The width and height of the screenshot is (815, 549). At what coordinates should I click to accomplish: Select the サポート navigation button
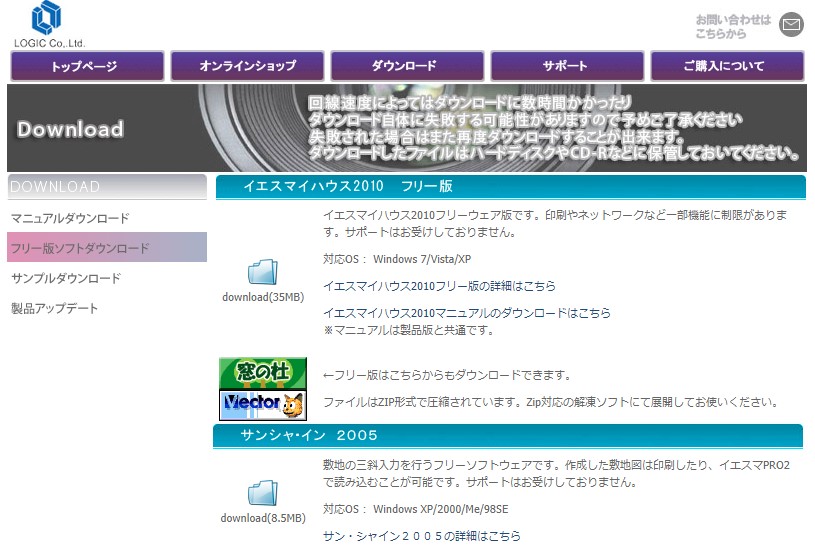click(x=565, y=66)
